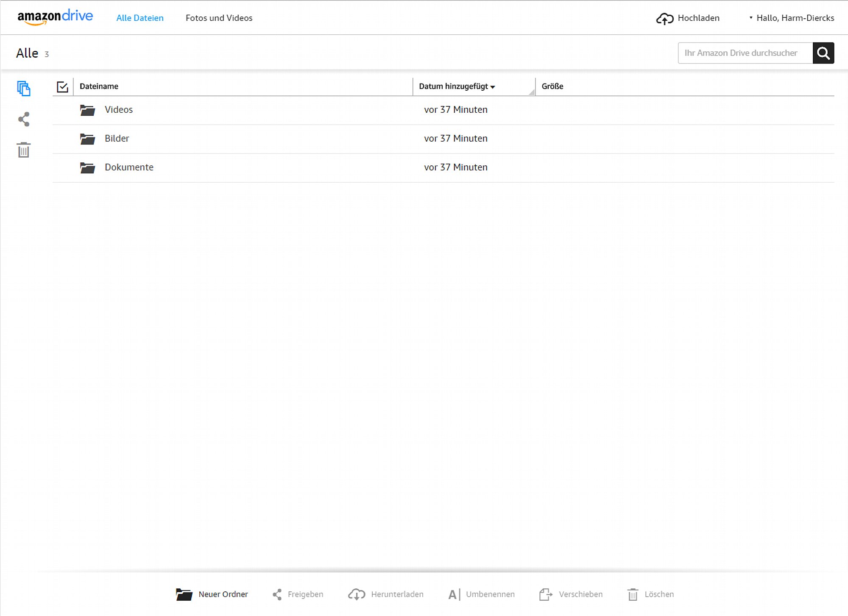
Task: Click the Größe column header
Action: (552, 86)
